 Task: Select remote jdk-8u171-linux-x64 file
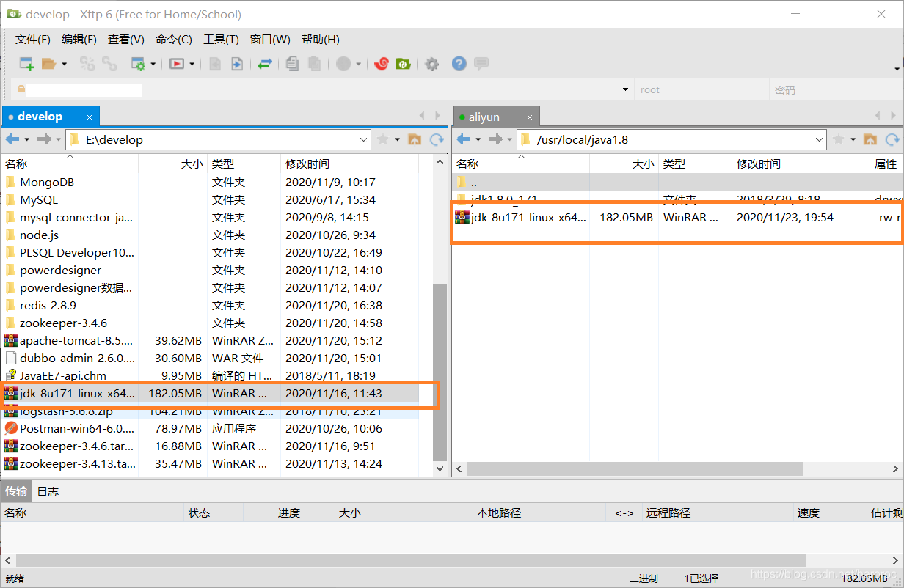528,217
